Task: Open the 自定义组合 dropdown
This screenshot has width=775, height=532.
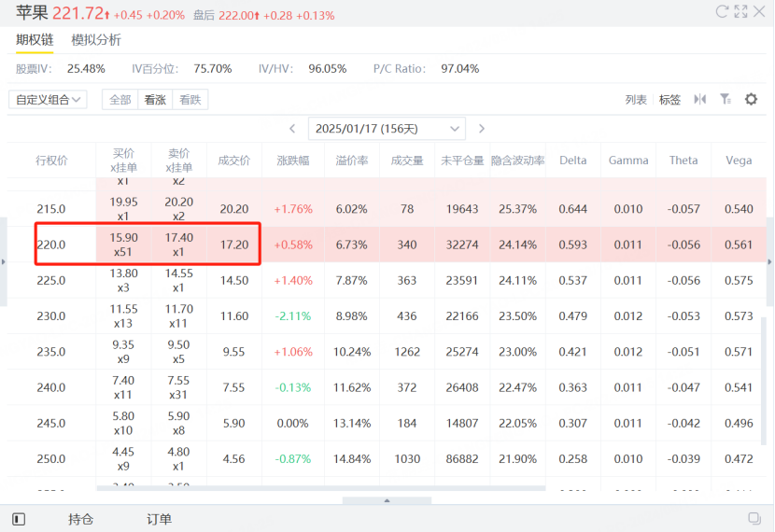Action: [x=48, y=99]
